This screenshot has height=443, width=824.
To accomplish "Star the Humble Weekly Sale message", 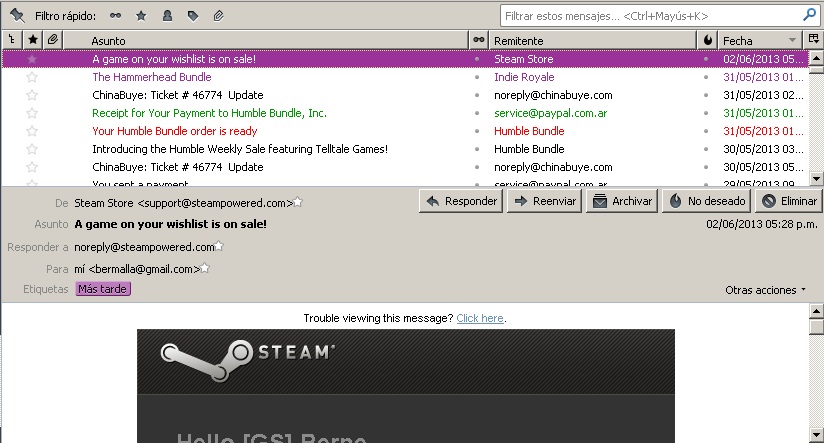I will click(32, 149).
